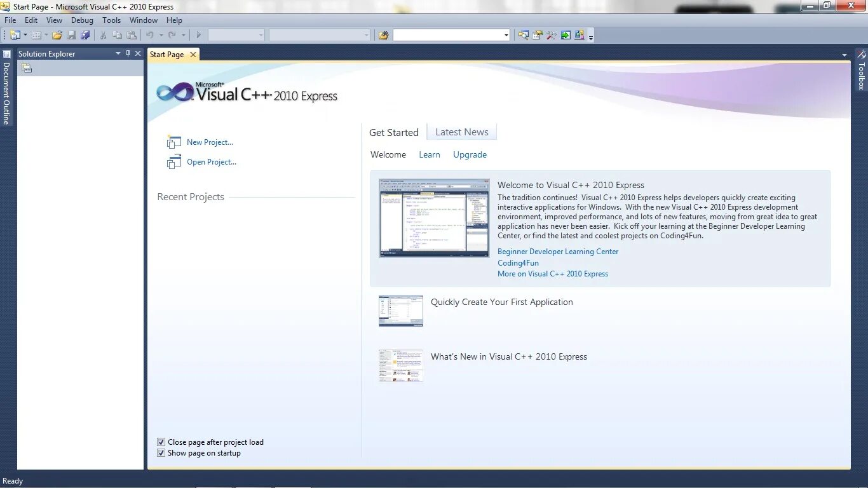This screenshot has width=868, height=488.
Task: Click the What's New thumbnail image
Action: (401, 365)
